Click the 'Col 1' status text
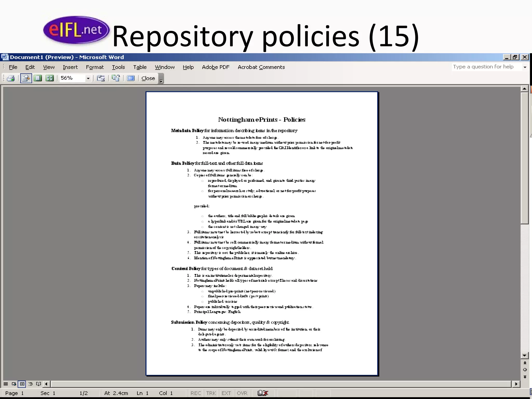This screenshot has height=399, width=532. tap(166, 393)
